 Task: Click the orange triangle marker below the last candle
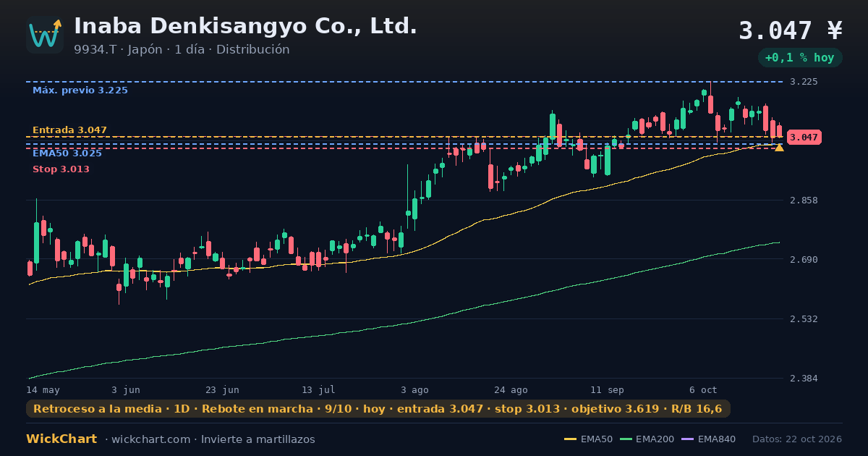779,148
